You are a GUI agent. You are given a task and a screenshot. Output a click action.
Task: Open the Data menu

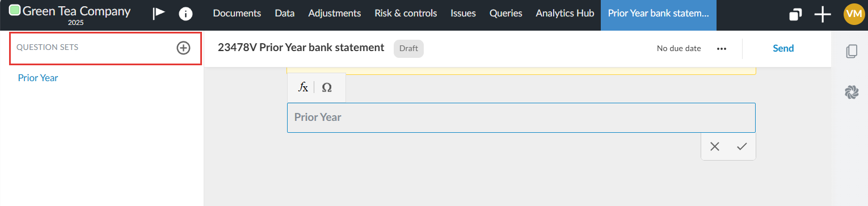click(285, 13)
